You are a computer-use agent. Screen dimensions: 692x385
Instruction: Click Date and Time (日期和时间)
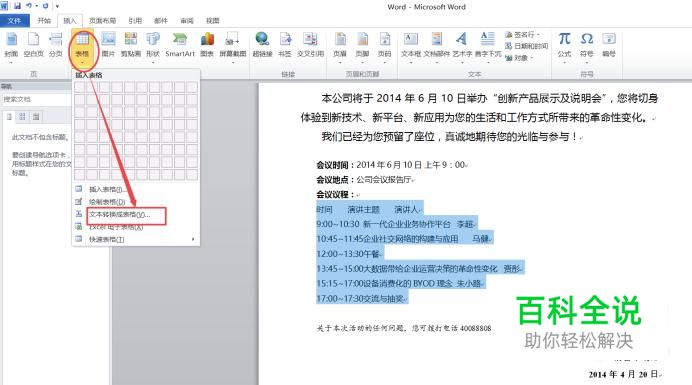527,46
